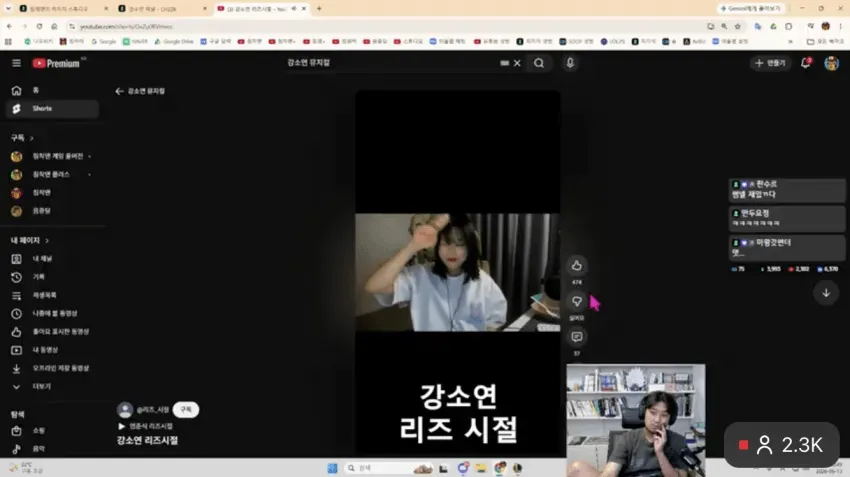Image resolution: width=850 pixels, height=477 pixels.
Task: Activate voice search microphone
Action: 570,63
